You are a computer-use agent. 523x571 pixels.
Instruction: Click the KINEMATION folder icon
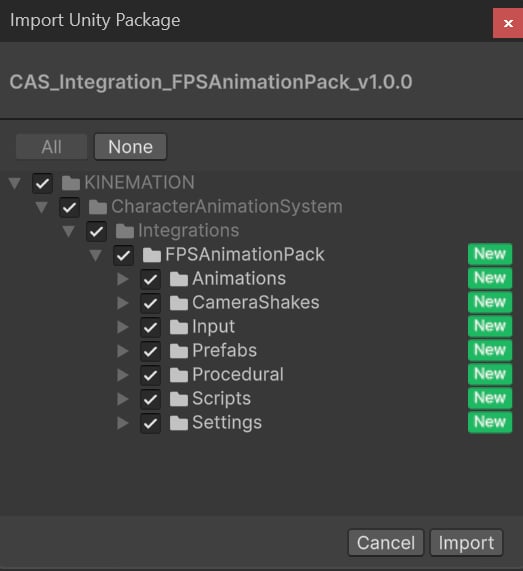pyautogui.click(x=71, y=183)
